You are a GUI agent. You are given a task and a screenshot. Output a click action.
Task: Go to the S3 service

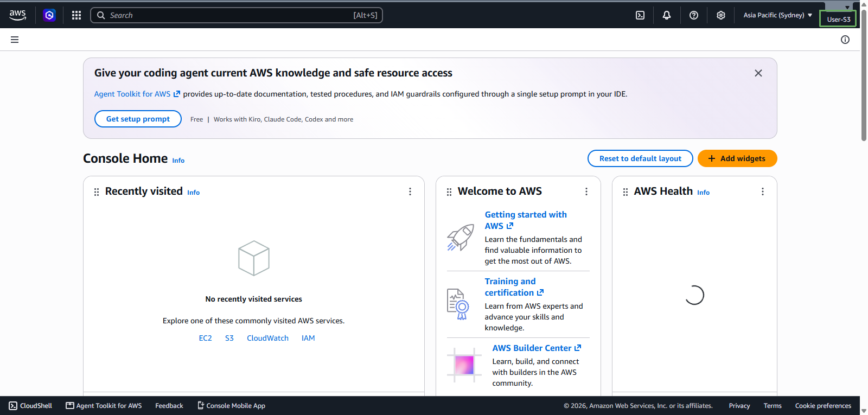229,338
